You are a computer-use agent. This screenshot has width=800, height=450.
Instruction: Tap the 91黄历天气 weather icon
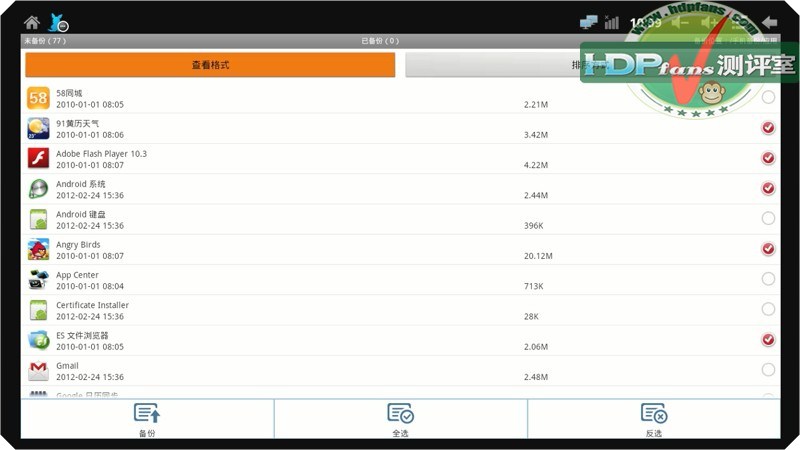38,128
